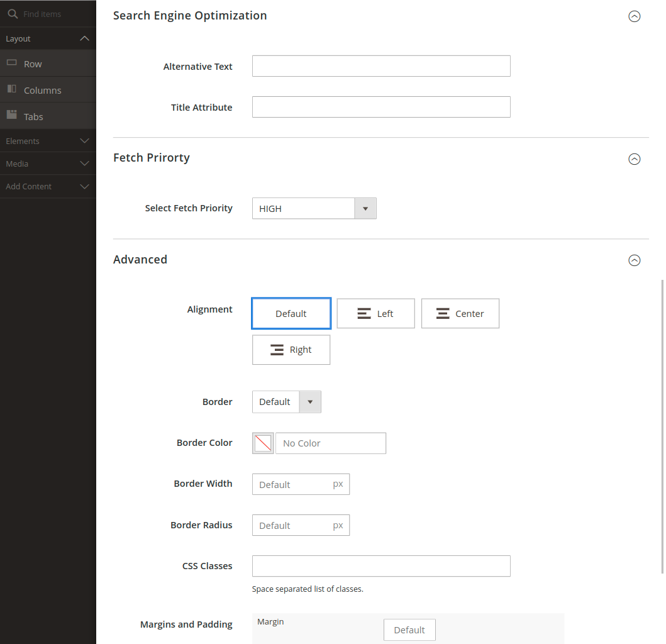Click the Margin Default top field
This screenshot has height=644, width=666.
coord(409,630)
